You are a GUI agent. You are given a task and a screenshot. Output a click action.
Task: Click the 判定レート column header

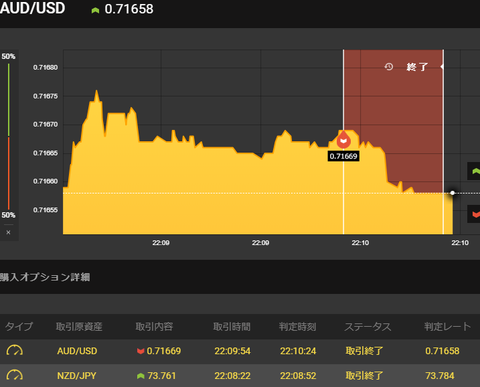448,326
